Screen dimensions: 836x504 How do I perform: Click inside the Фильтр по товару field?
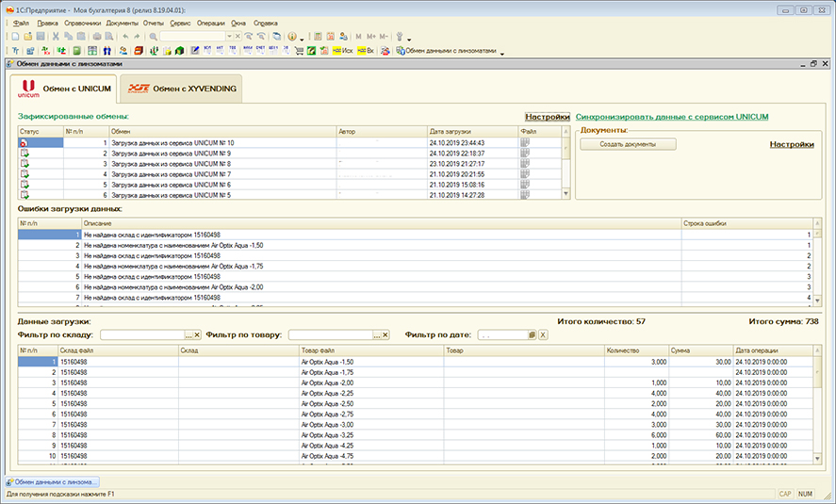(x=330, y=334)
